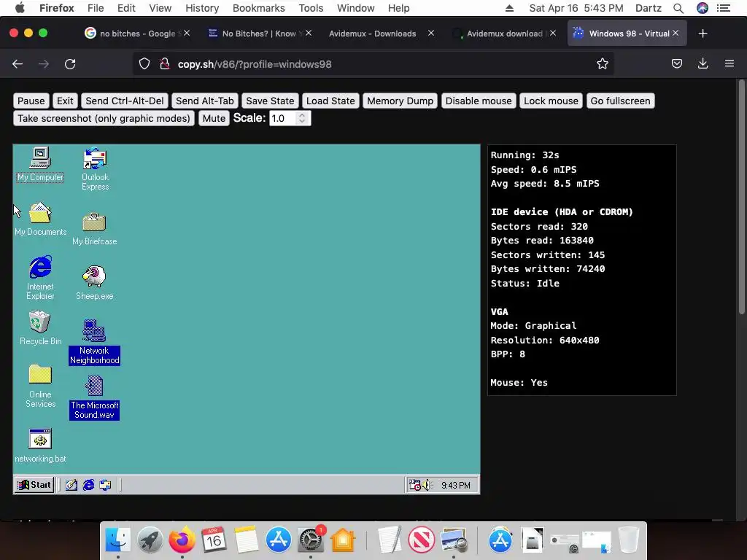Screen dimensions: 747x560
Task: Bookmark this page with star icon
Action: pyautogui.click(x=602, y=64)
